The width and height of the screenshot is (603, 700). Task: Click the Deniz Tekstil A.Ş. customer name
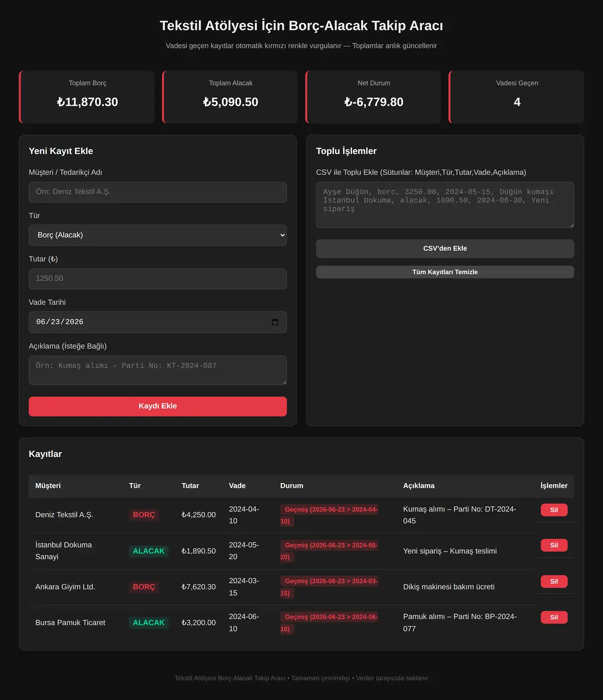point(64,515)
